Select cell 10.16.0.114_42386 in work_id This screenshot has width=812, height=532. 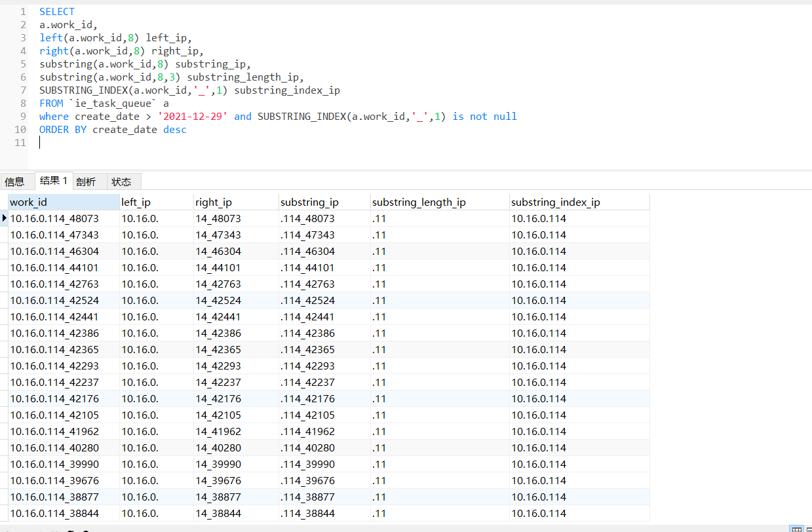click(x=64, y=333)
